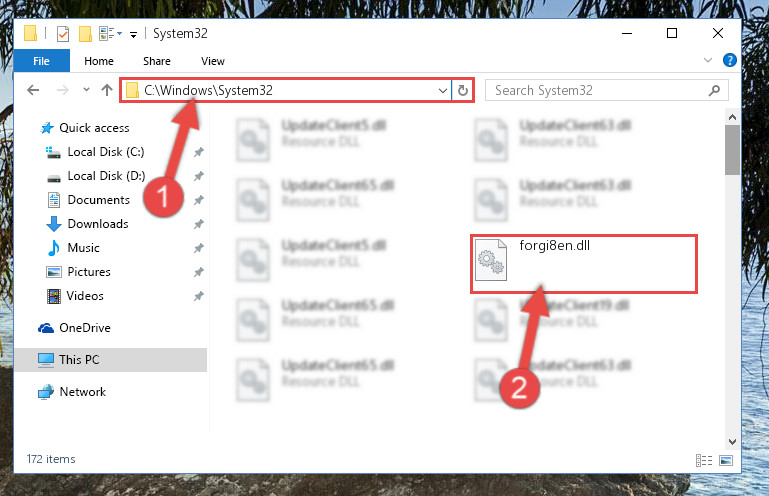Go up one folder level arrow
The width and height of the screenshot is (769, 496).
click(107, 90)
